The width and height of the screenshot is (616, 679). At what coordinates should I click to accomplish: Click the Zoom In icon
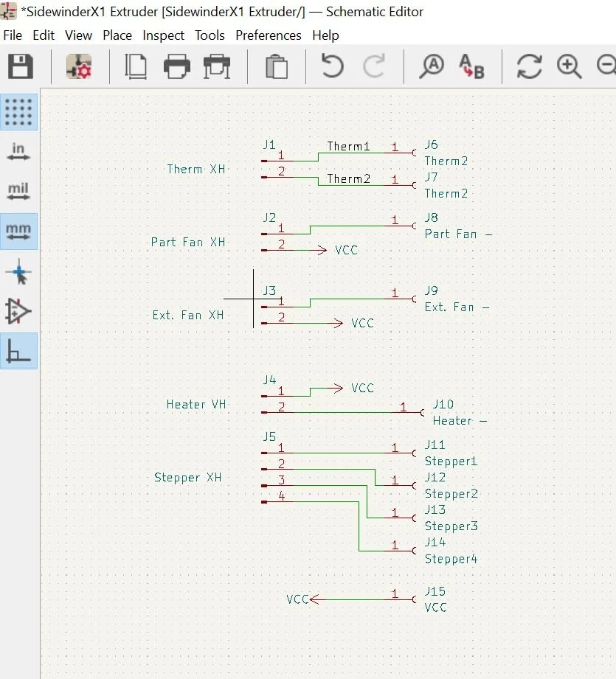tap(569, 66)
